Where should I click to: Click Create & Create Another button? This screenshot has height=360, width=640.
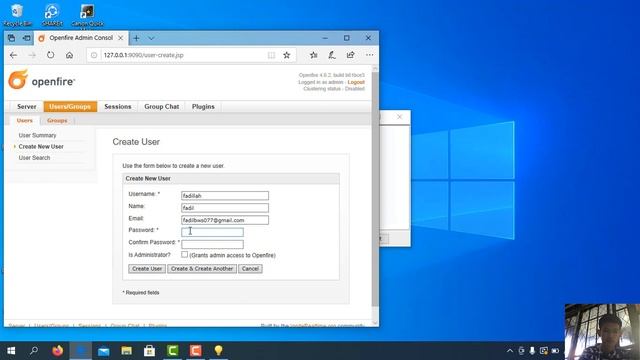202,269
